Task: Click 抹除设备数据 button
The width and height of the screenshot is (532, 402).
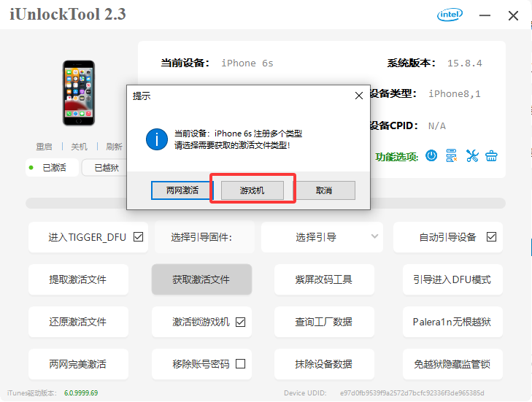Action: pos(324,364)
